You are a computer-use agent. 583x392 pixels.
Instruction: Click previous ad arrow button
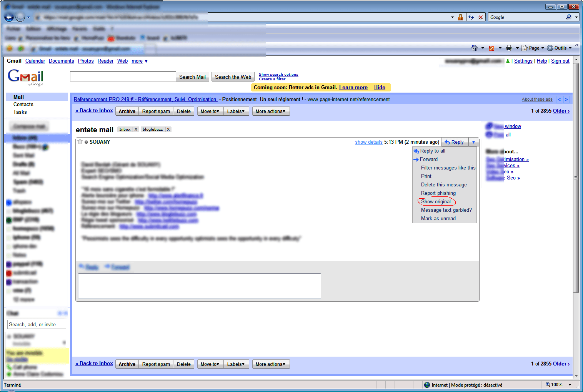(559, 100)
